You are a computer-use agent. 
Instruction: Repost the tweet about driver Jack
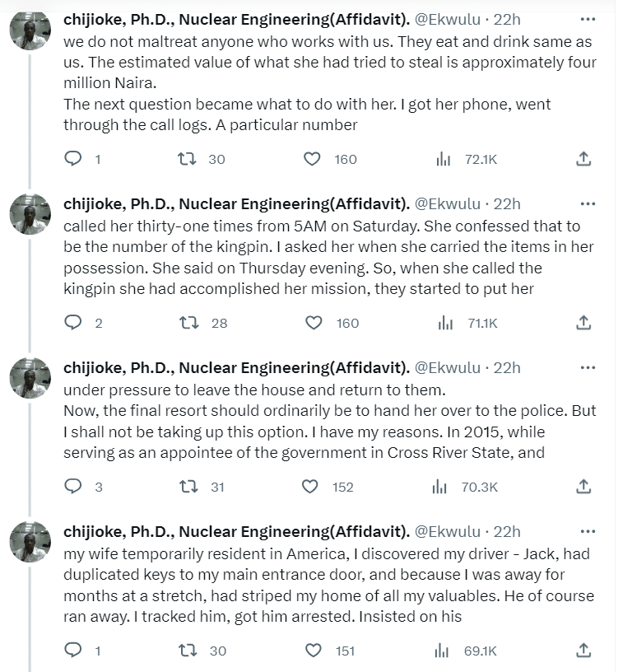pos(187,651)
